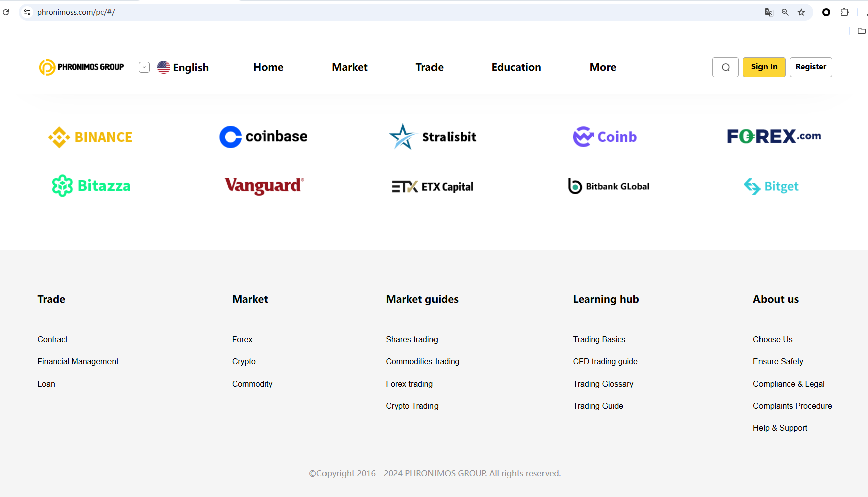Open the English language selector

(183, 67)
